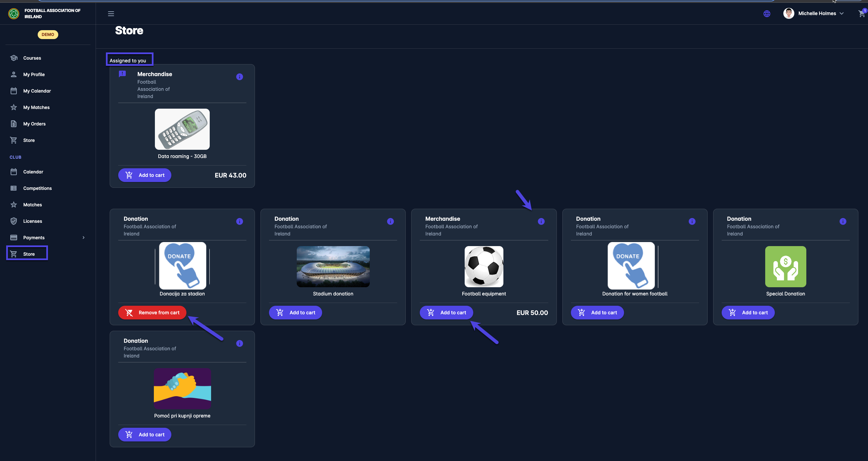Open the shopping cart icon in header
The image size is (868, 461).
(861, 14)
